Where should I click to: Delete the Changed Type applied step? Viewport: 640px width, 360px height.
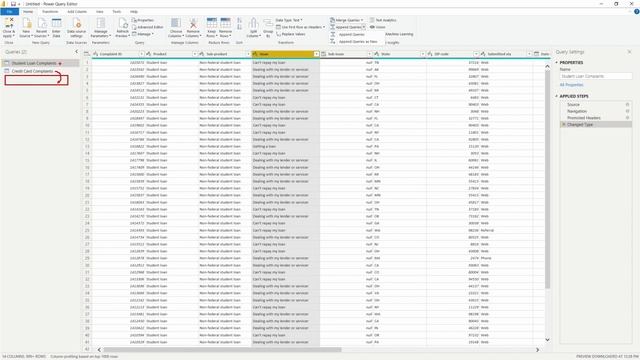[x=564, y=124]
